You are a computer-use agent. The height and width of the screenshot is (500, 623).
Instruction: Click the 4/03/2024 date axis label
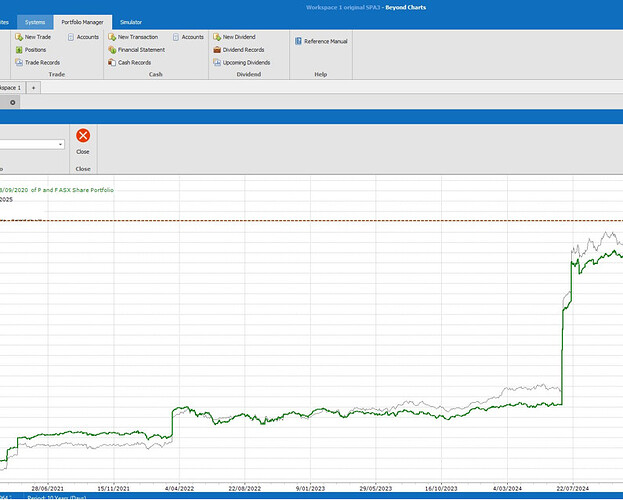coord(507,488)
